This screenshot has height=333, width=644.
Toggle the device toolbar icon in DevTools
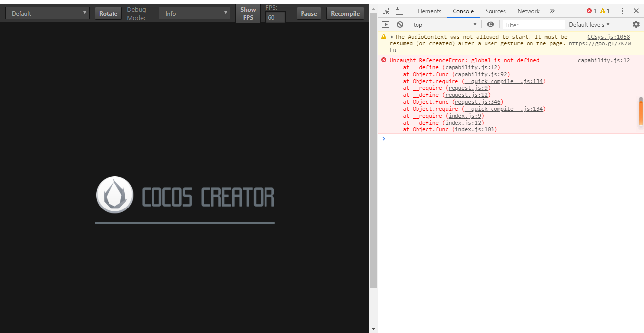click(x=399, y=11)
